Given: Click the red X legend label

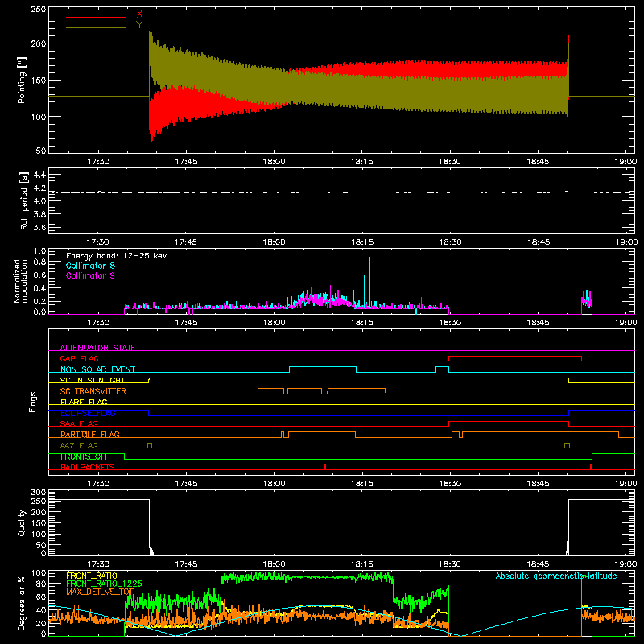Looking at the screenshot, I should pos(139,14).
